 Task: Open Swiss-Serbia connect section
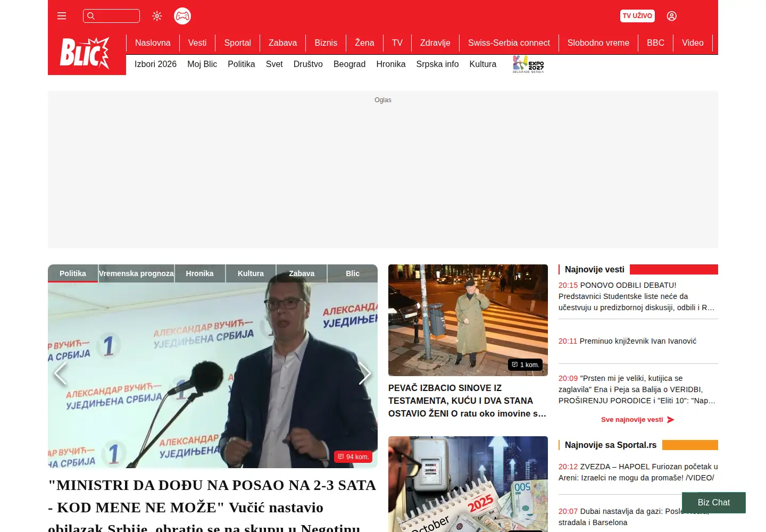[x=509, y=43]
